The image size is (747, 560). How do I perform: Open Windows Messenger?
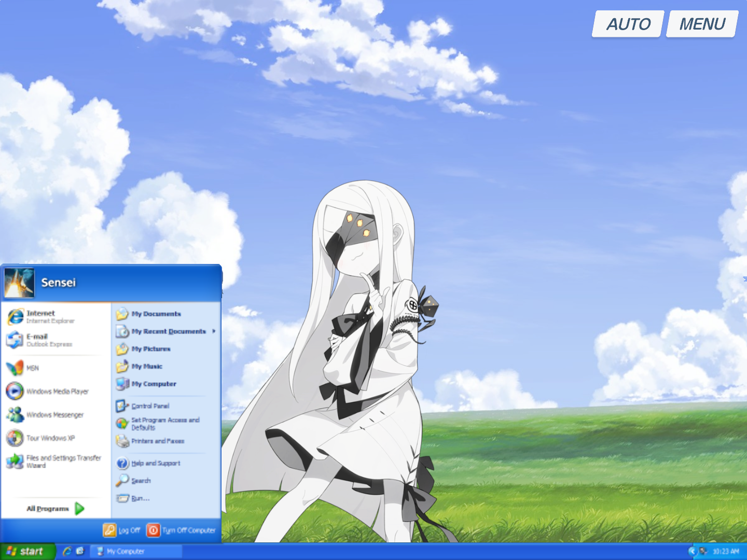(56, 414)
